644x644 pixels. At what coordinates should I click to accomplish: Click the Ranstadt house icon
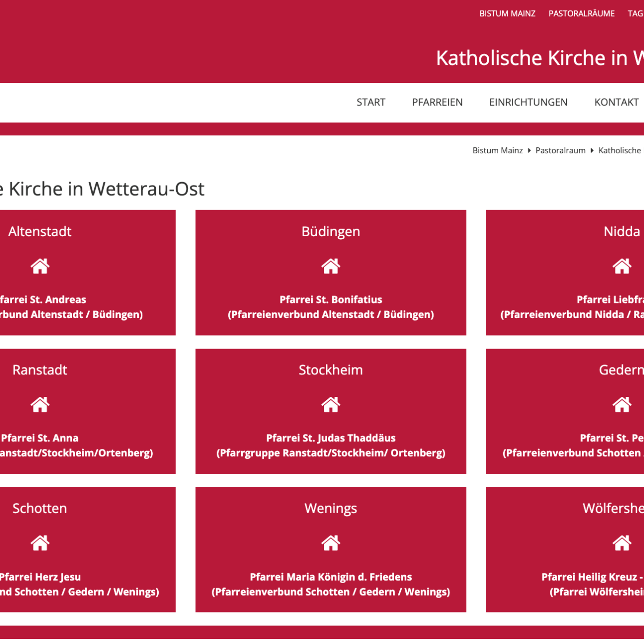[x=40, y=404]
